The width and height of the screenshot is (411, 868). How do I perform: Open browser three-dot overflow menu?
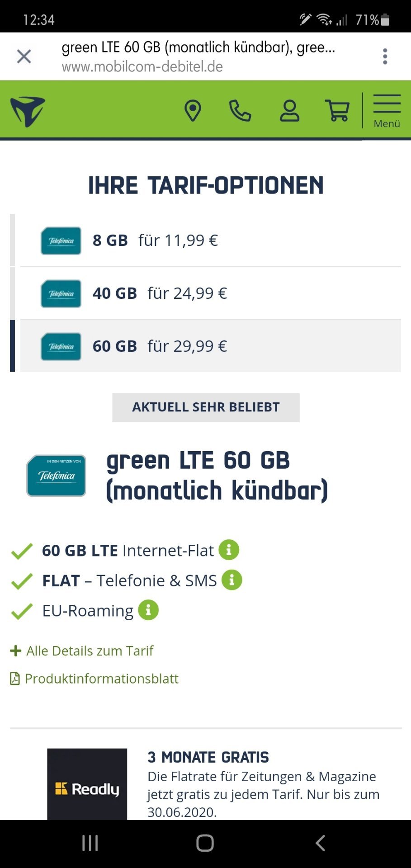point(385,57)
